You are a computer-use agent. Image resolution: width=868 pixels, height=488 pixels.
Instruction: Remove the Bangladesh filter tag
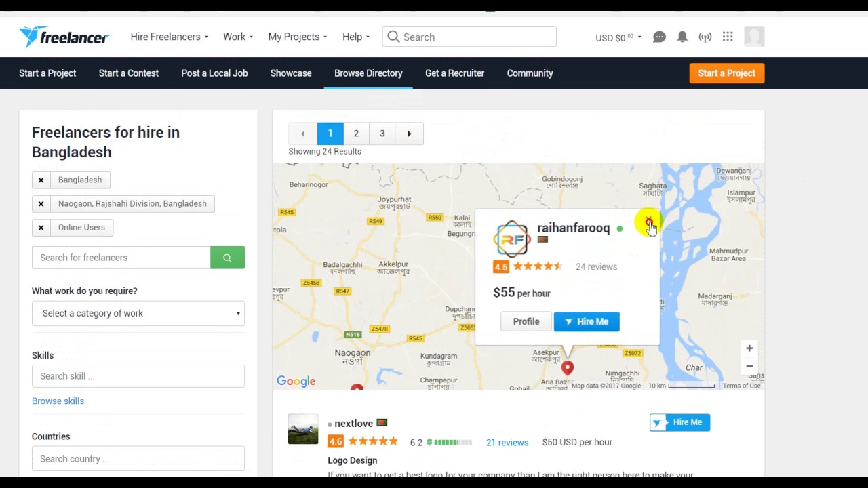[x=41, y=180]
